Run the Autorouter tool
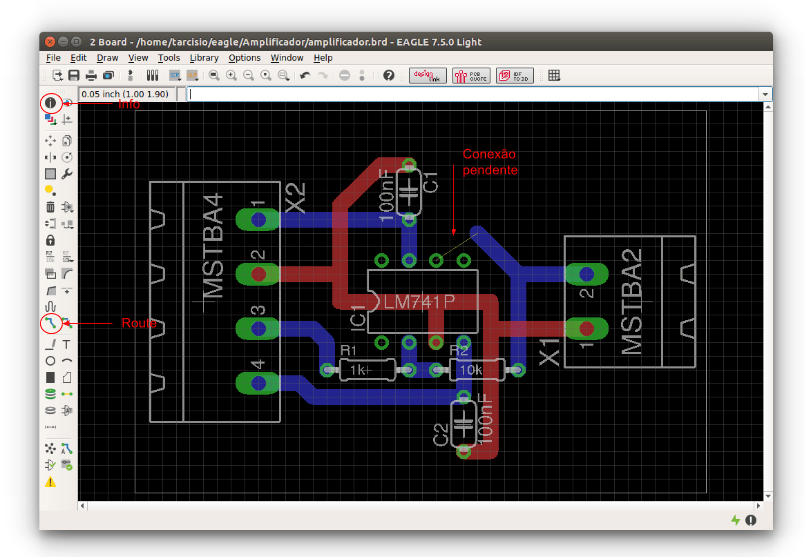The width and height of the screenshot is (805, 557). tap(67, 448)
